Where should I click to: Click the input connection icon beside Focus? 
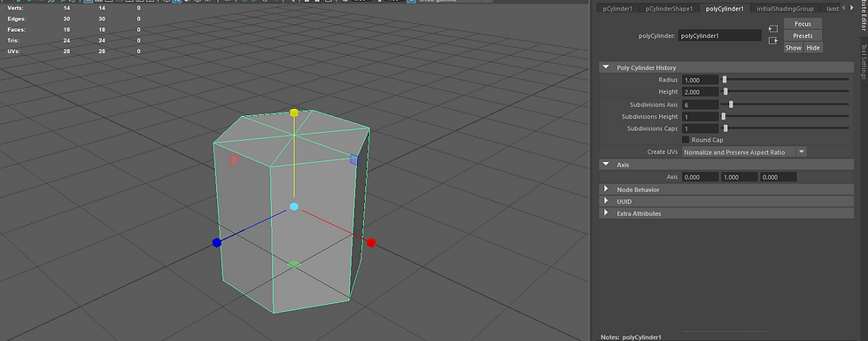773,28
